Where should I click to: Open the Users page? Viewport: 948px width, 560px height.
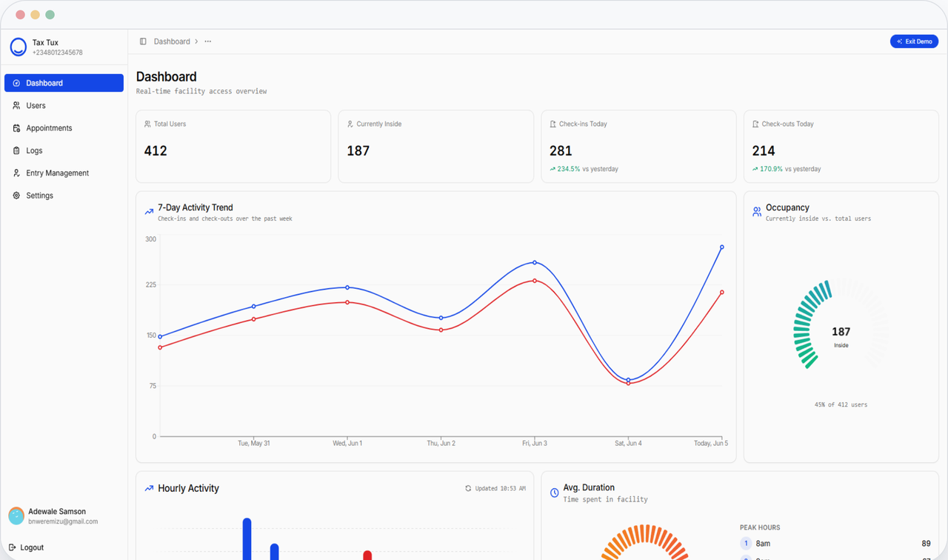[64, 106]
